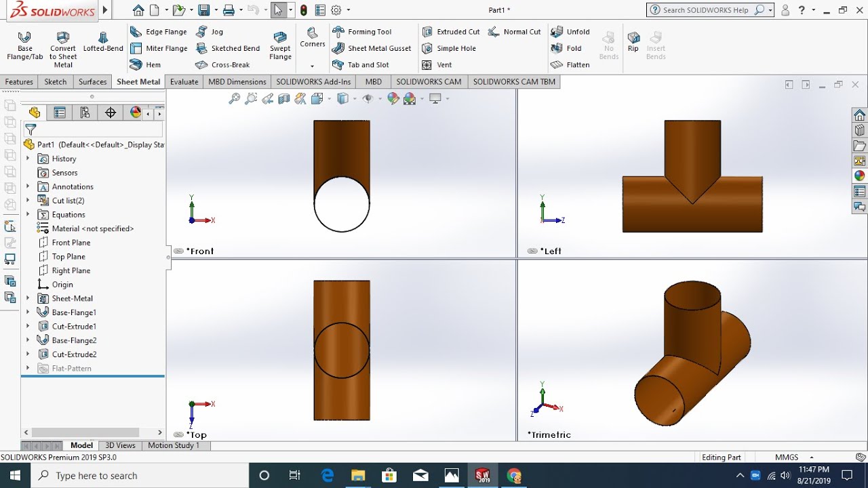The height and width of the screenshot is (488, 868).
Task: Select Sheet Metal Gusset tool
Action: (x=372, y=48)
